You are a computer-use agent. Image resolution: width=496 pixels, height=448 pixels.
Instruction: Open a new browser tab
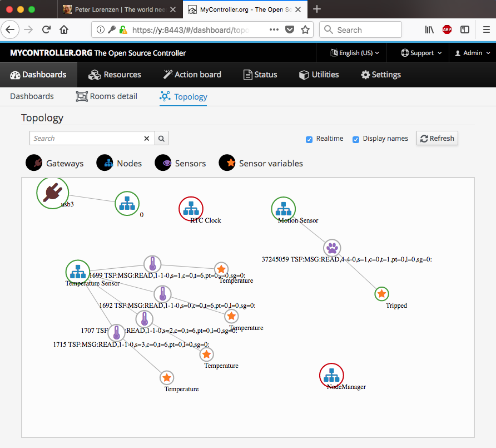coord(316,9)
